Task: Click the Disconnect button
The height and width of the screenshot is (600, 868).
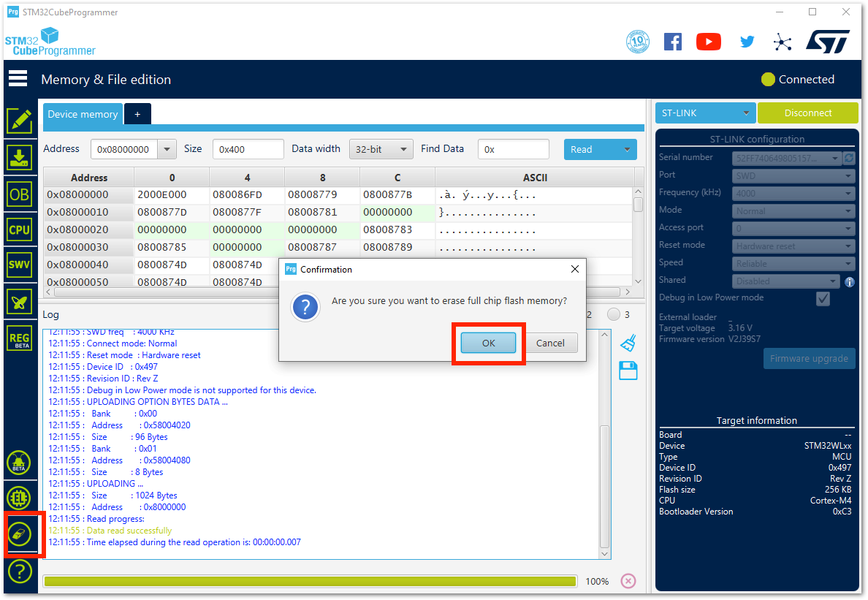Action: pyautogui.click(x=807, y=113)
